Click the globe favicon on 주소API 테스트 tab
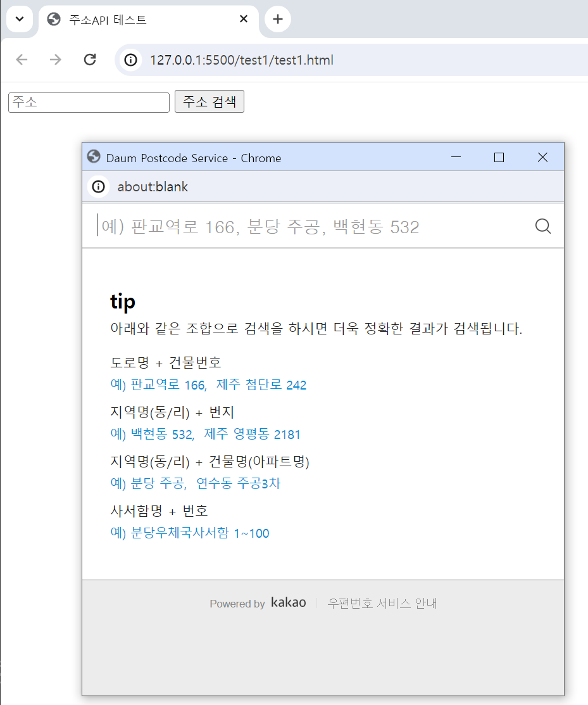The height and width of the screenshot is (705, 588). [54, 20]
